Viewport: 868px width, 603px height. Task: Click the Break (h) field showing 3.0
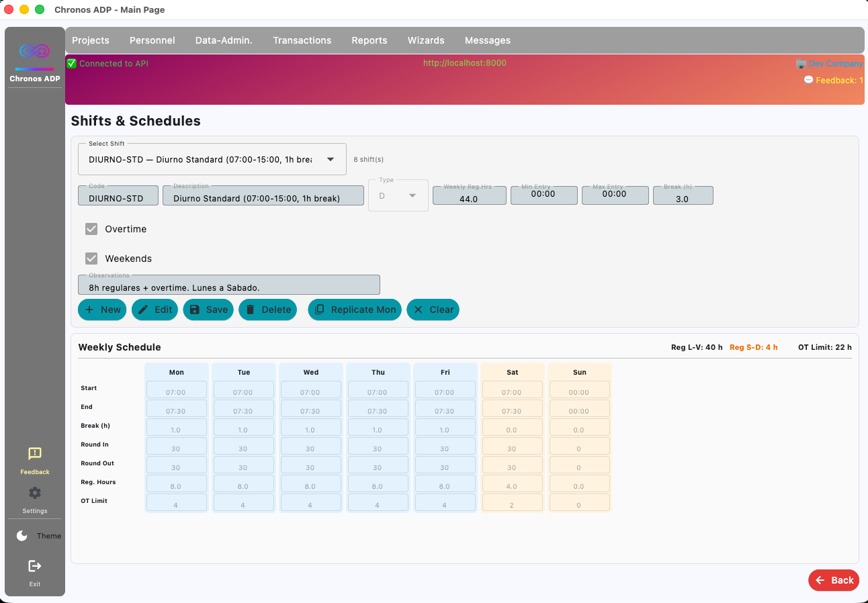(x=683, y=195)
